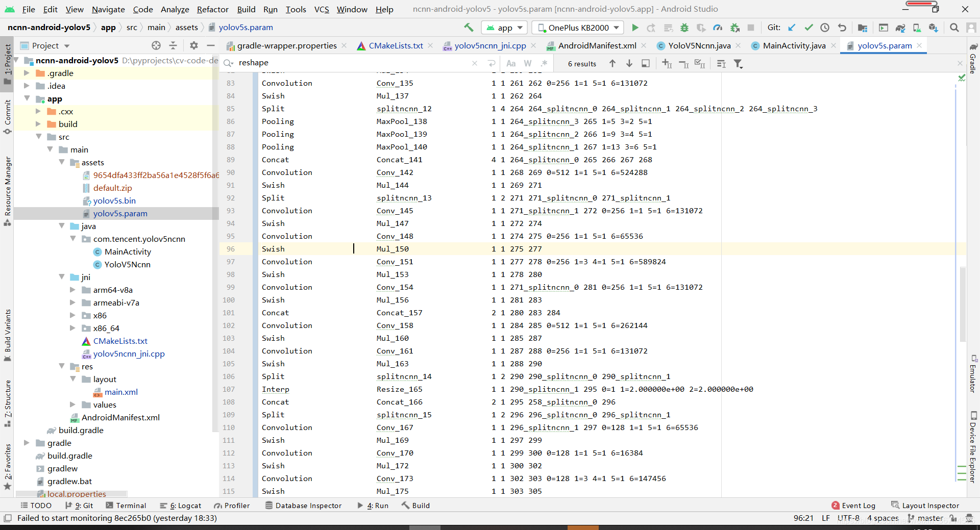Expand the arm64-v8a folder
The width and height of the screenshot is (980, 530).
point(72,290)
